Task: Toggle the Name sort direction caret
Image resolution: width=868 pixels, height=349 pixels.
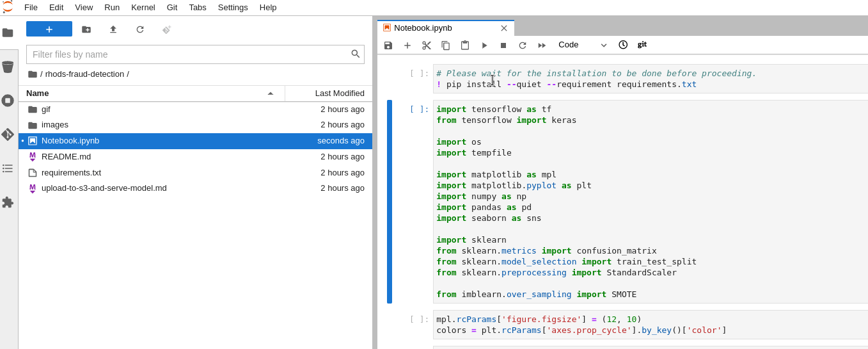Action: click(x=271, y=93)
